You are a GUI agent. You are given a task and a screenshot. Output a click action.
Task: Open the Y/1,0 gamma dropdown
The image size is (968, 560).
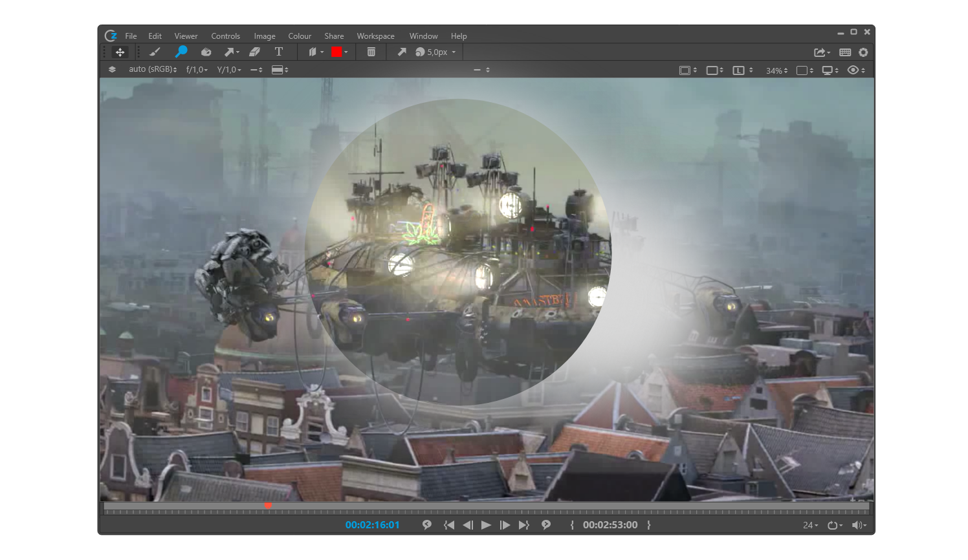point(228,69)
